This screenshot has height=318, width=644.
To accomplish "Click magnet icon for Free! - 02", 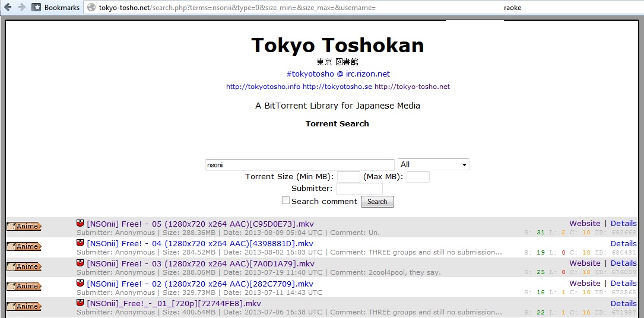I will pos(80,283).
